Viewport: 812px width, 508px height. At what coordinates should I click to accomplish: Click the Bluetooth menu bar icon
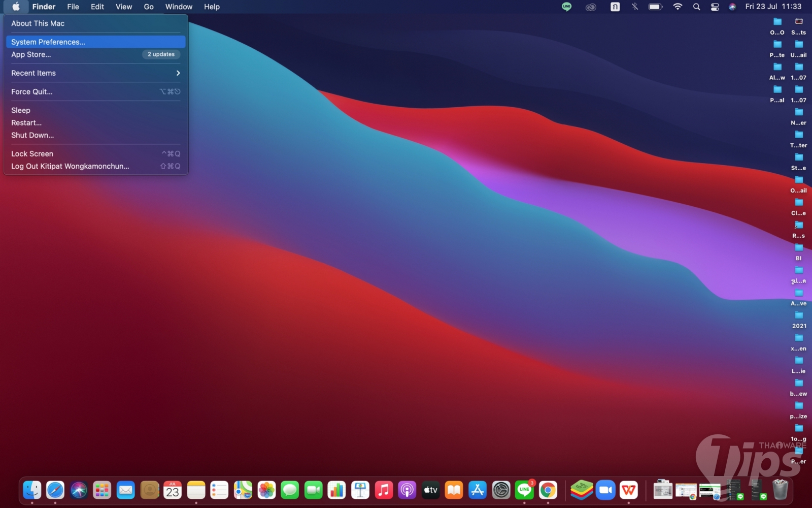(635, 7)
